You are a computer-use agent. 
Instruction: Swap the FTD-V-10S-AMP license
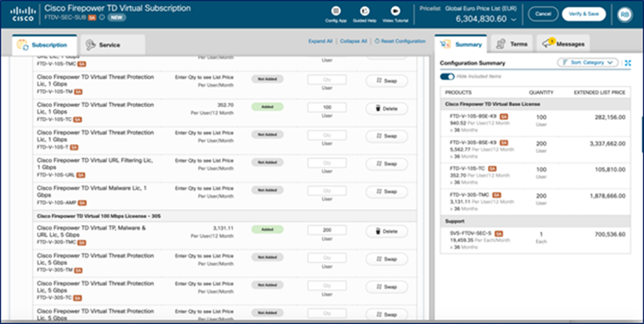click(x=386, y=192)
